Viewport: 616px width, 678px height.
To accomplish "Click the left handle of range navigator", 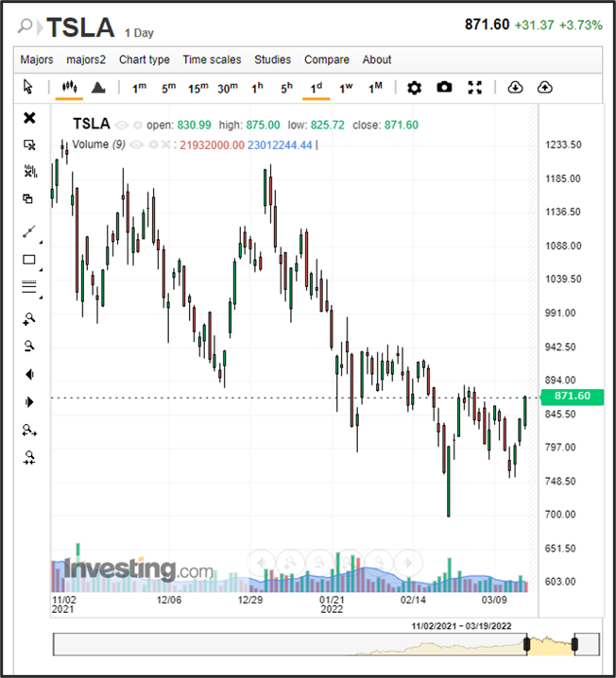I will click(526, 644).
